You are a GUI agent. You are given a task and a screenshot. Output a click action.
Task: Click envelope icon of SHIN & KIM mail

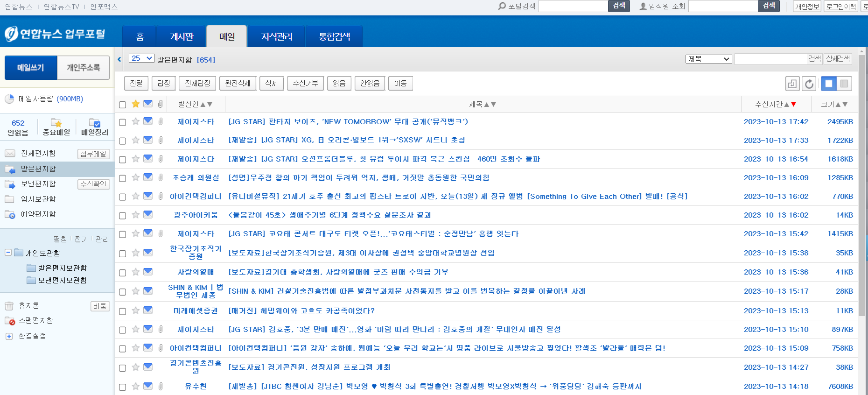point(148,291)
